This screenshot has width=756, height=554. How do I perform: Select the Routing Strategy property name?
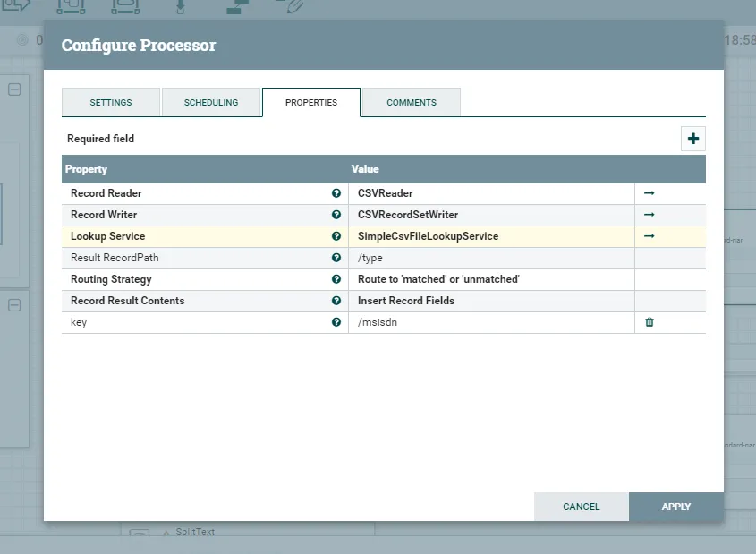click(111, 279)
